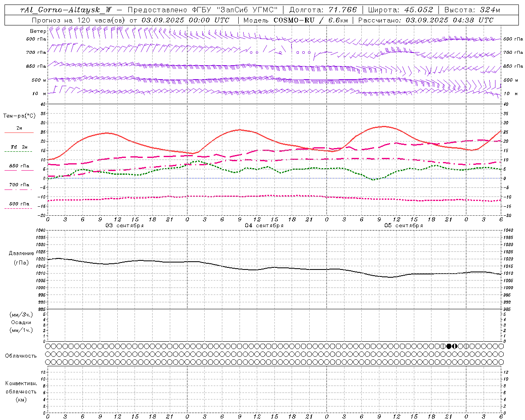The image size is (525, 420).
Task: Click the (мм/1ч.) precipitation unit label
Action: (x=21, y=330)
